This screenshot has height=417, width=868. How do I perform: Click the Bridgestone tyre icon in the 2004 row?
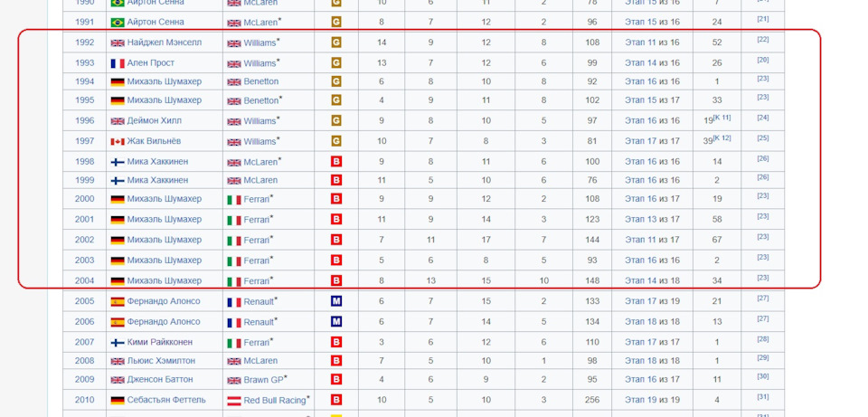point(335,280)
